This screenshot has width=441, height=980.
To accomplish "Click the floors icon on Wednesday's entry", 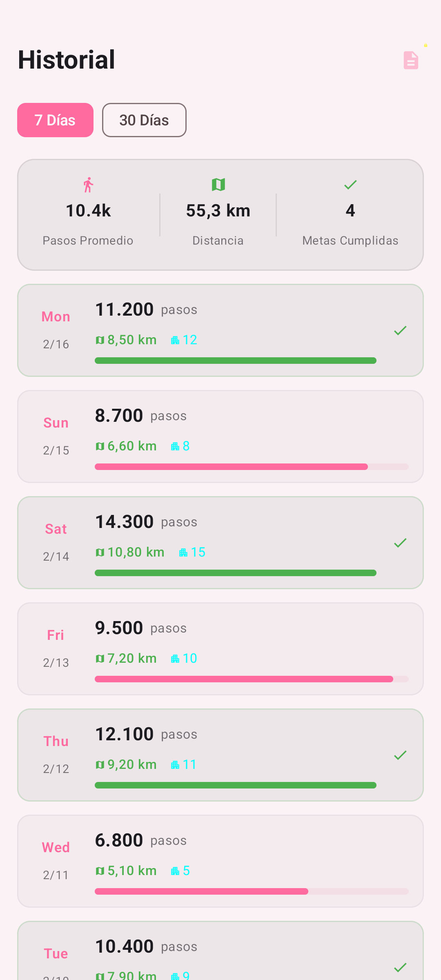I will (x=175, y=871).
